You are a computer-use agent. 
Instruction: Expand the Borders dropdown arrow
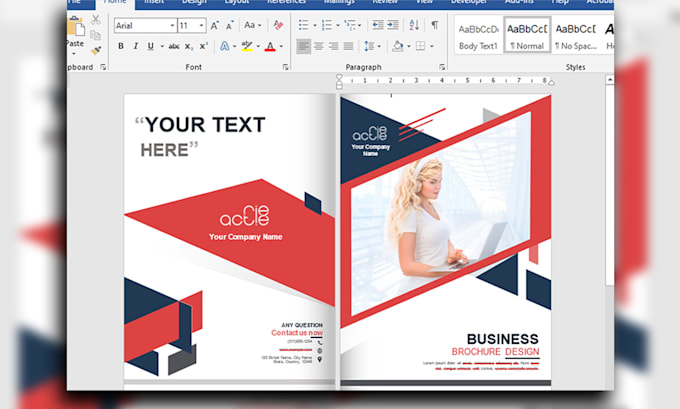click(432, 46)
